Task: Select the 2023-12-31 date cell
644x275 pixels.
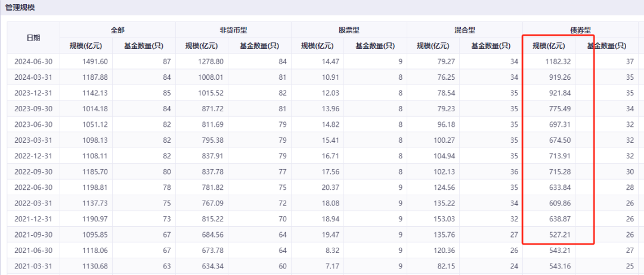Action: tap(33, 93)
